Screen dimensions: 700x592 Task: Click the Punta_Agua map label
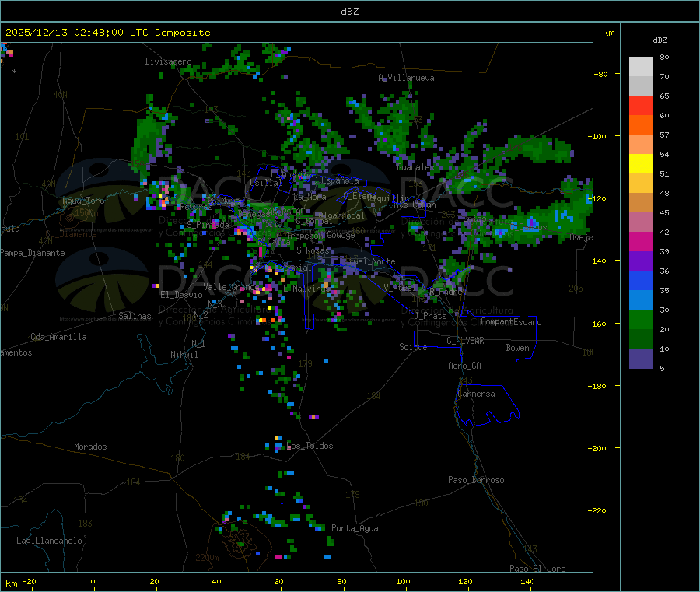tap(355, 528)
